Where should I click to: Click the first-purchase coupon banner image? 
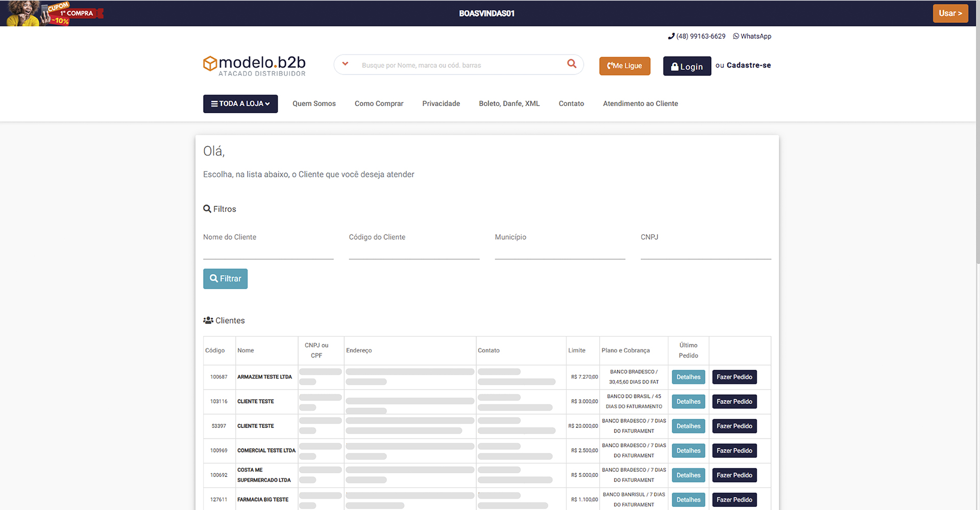[54, 13]
